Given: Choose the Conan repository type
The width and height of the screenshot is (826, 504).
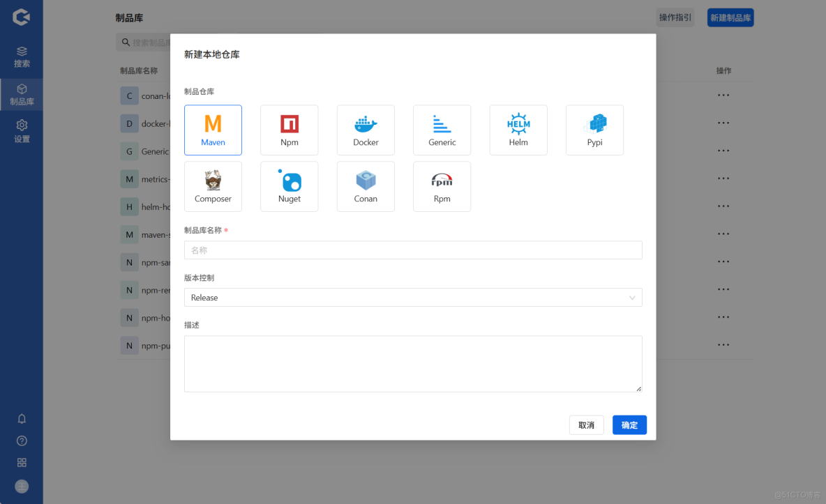Looking at the screenshot, I should [366, 186].
